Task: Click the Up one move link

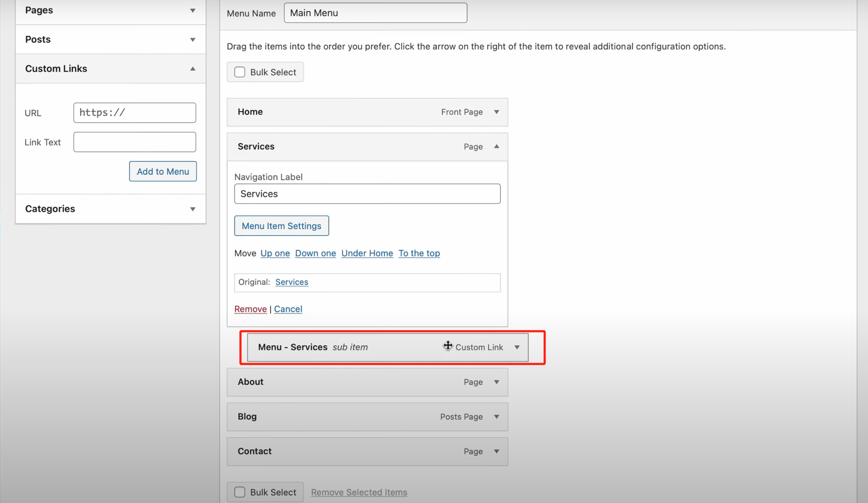Action: tap(275, 253)
